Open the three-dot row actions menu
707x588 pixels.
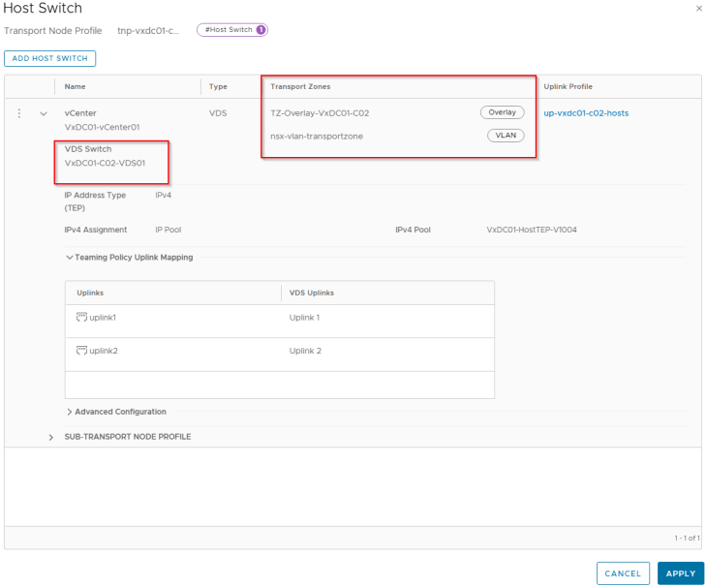tap(18, 113)
